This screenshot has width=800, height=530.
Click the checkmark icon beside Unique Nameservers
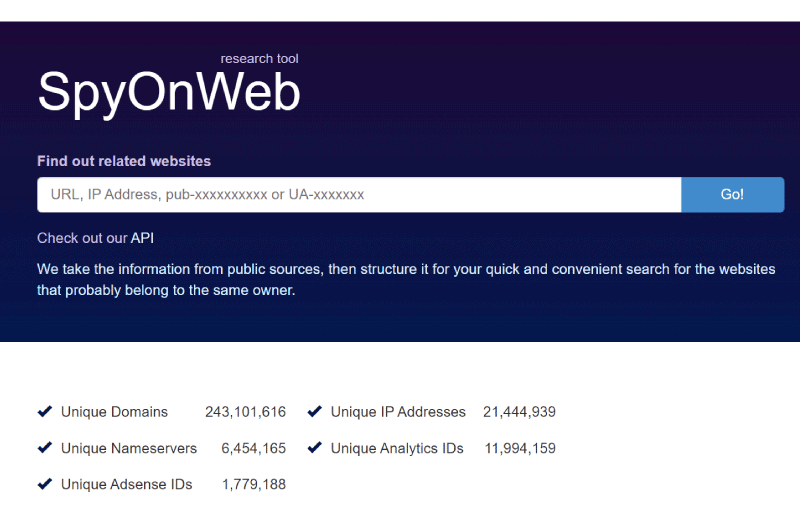45,447
